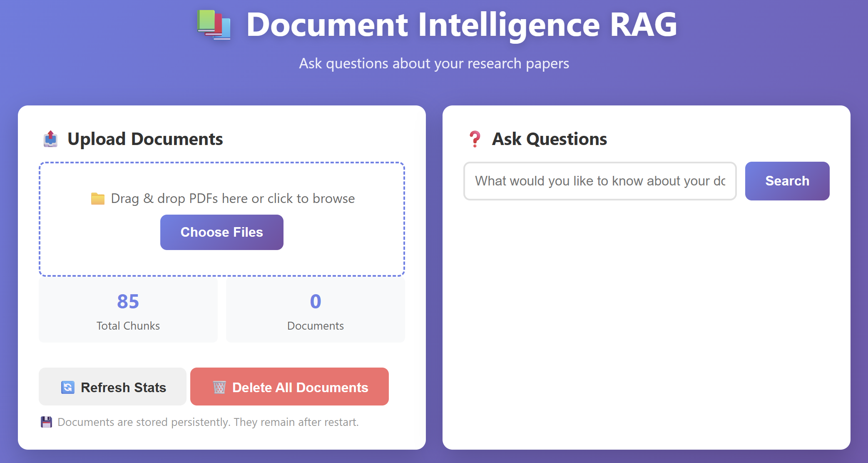Click the trash basket icon on Delete All Documents
This screenshot has height=463, width=868.
[x=219, y=387]
